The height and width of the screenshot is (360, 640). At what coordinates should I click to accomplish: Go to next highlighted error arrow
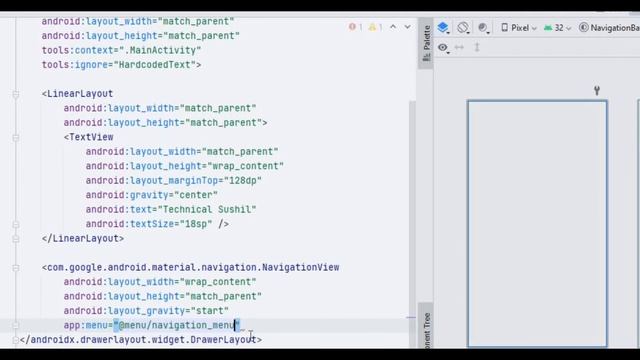coord(407,27)
